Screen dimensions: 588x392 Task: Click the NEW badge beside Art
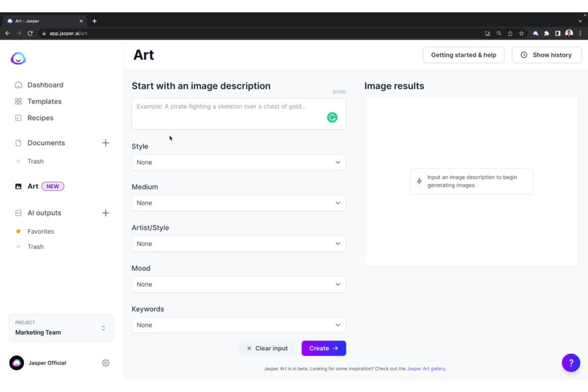coord(53,186)
